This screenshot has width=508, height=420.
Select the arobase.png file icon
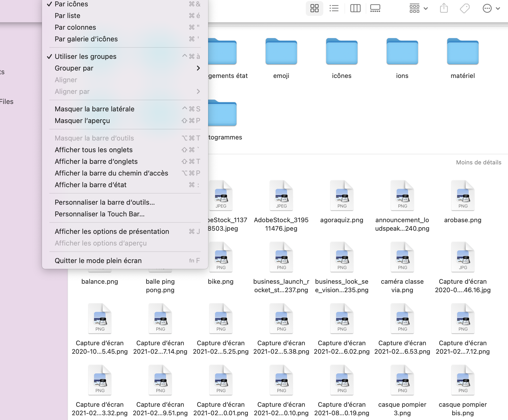click(x=463, y=195)
